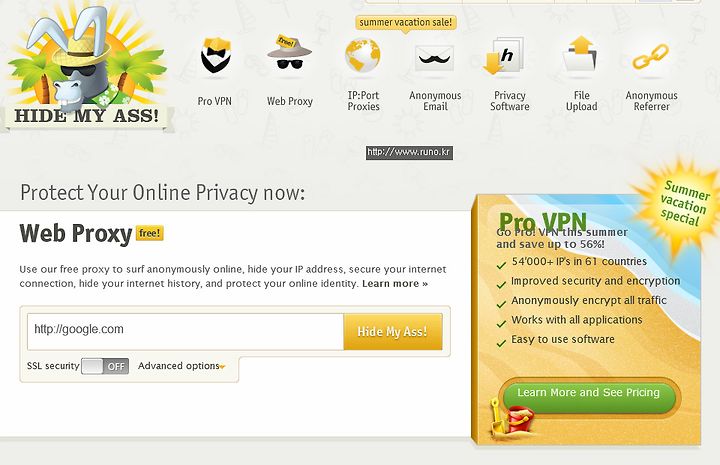The width and height of the screenshot is (720, 465).
Task: Click the Anonymous Referrer chain link icon
Action: [651, 56]
